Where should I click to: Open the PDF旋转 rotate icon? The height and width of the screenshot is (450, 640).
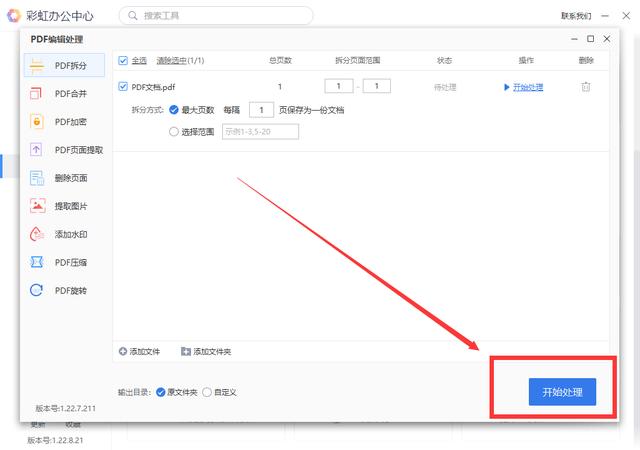37,290
